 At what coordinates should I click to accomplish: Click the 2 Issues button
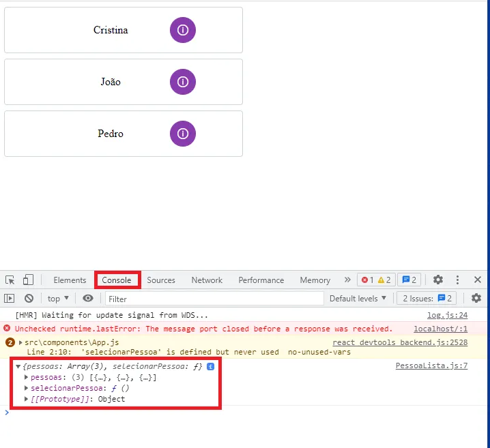(427, 299)
